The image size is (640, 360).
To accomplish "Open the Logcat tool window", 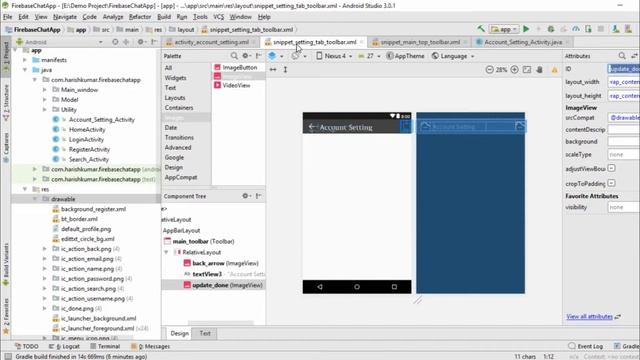I will coord(65,346).
